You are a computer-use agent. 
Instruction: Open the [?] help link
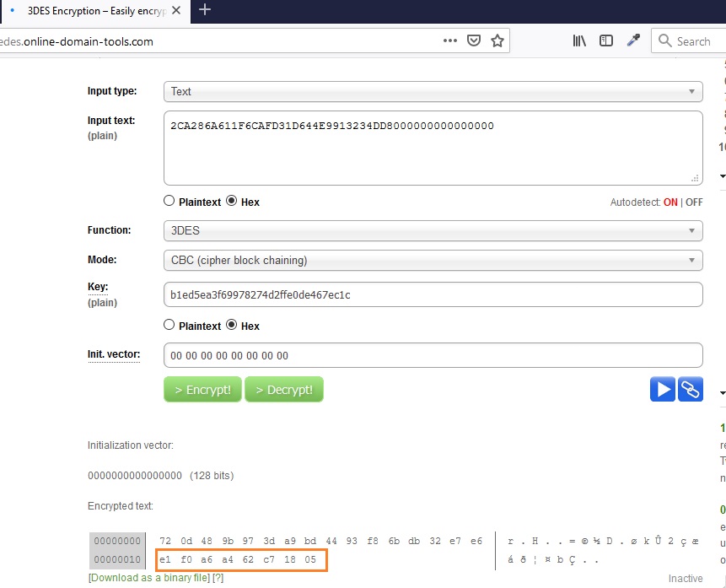coord(218,578)
